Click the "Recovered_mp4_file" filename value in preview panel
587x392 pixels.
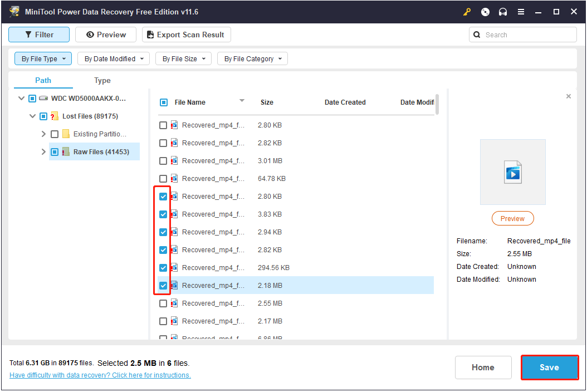pos(539,241)
